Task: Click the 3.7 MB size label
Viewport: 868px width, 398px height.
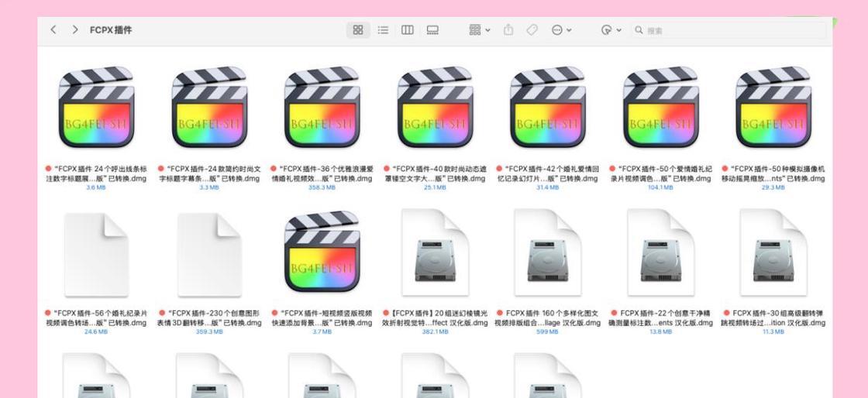Action: [x=322, y=331]
